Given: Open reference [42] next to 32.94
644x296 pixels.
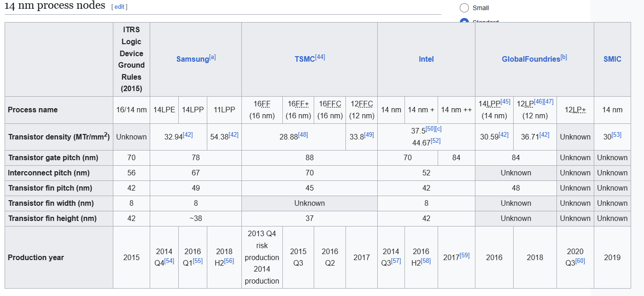Looking at the screenshot, I should tap(188, 134).
